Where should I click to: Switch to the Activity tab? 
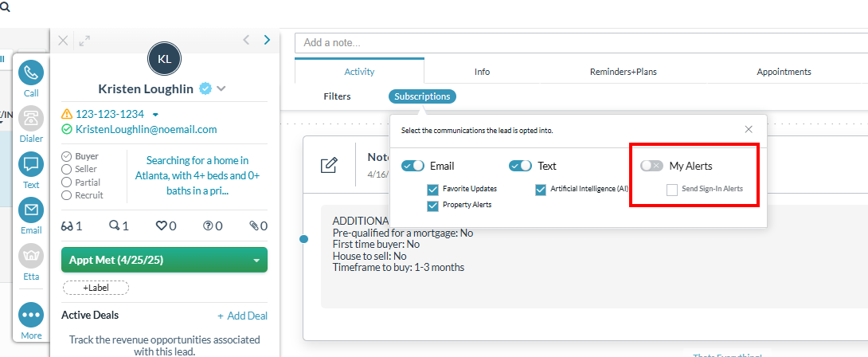(x=359, y=72)
